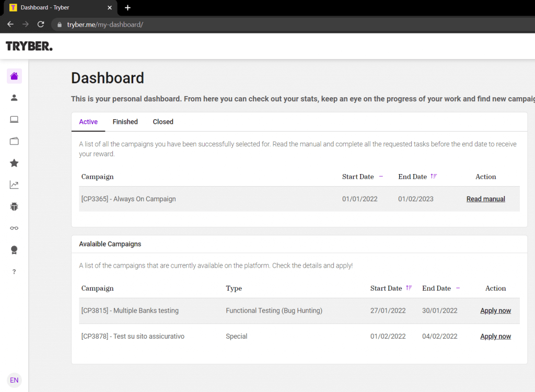535x392 pixels.
Task: Switch to the Active campaigns tab
Action: click(88, 122)
